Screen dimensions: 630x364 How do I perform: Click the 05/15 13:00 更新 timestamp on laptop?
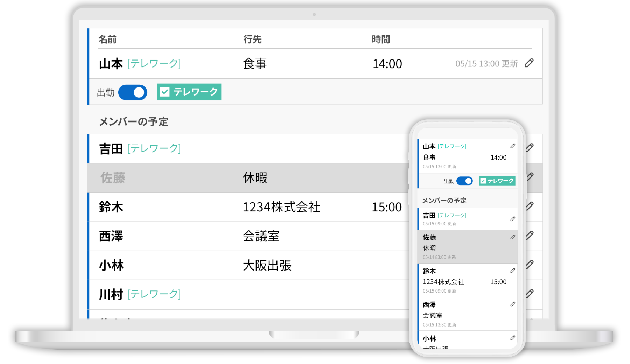click(486, 64)
